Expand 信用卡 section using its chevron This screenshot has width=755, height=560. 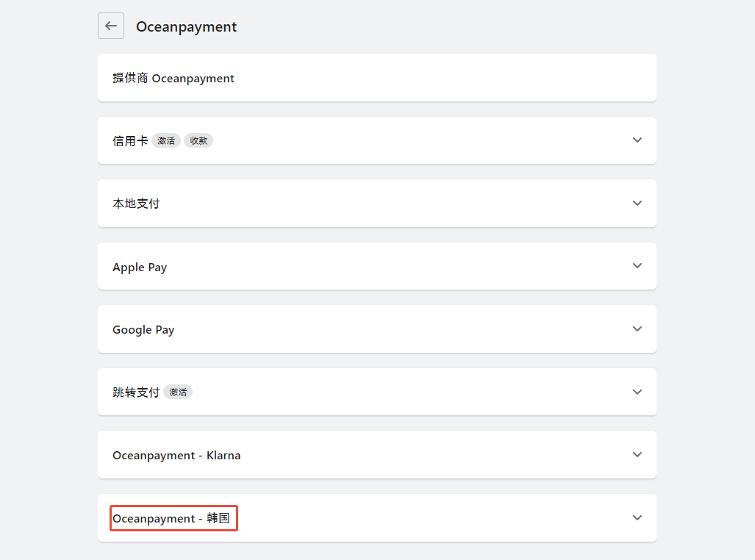637,140
